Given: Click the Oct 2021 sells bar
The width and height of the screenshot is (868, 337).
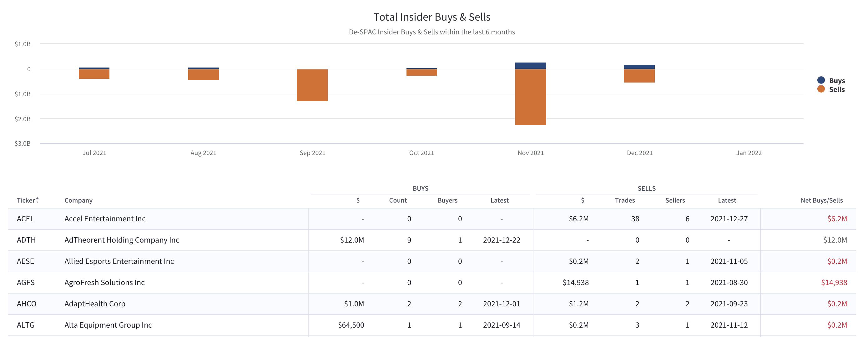Looking at the screenshot, I should pyautogui.click(x=421, y=73).
